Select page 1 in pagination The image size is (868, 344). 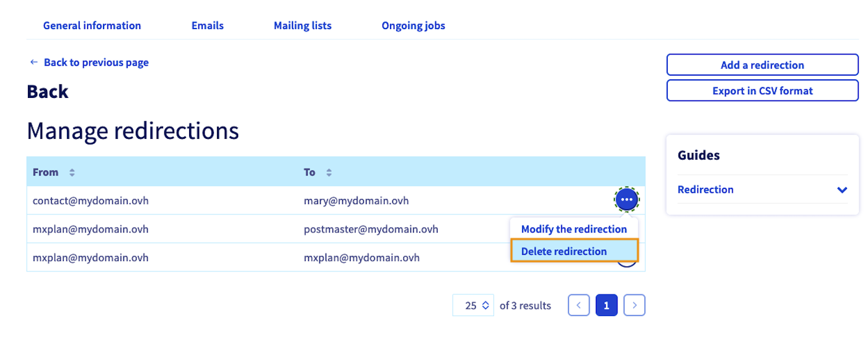click(606, 305)
